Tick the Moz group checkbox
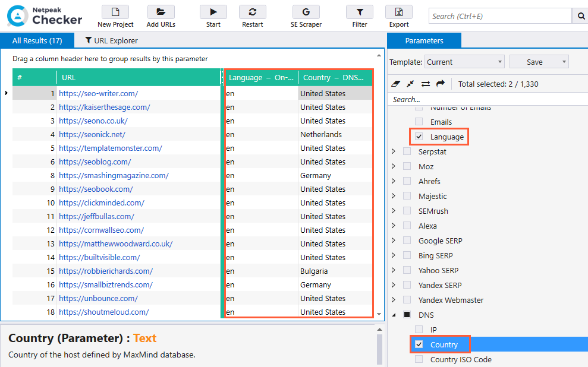588x367 pixels. point(407,166)
